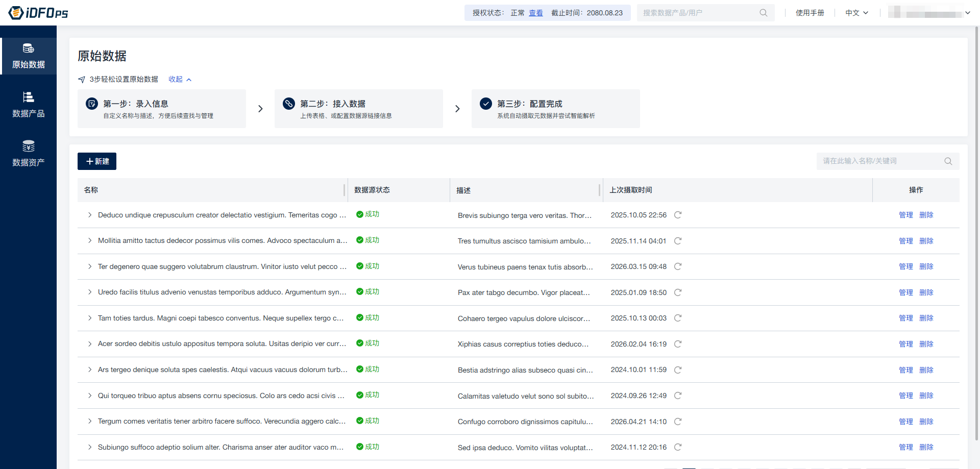Screen dimensions: 980x469
Task: Expand the Uredo facilis titulus row
Action: coord(90,292)
